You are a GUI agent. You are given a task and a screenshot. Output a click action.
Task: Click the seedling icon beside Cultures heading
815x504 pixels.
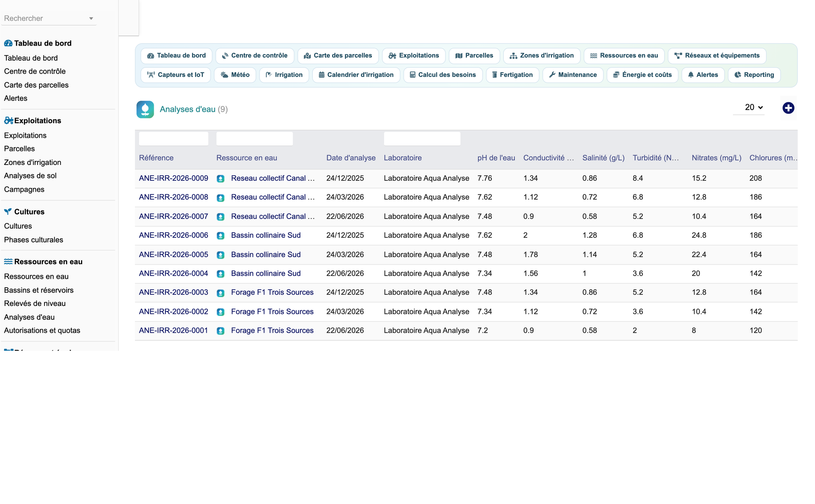[x=8, y=211]
